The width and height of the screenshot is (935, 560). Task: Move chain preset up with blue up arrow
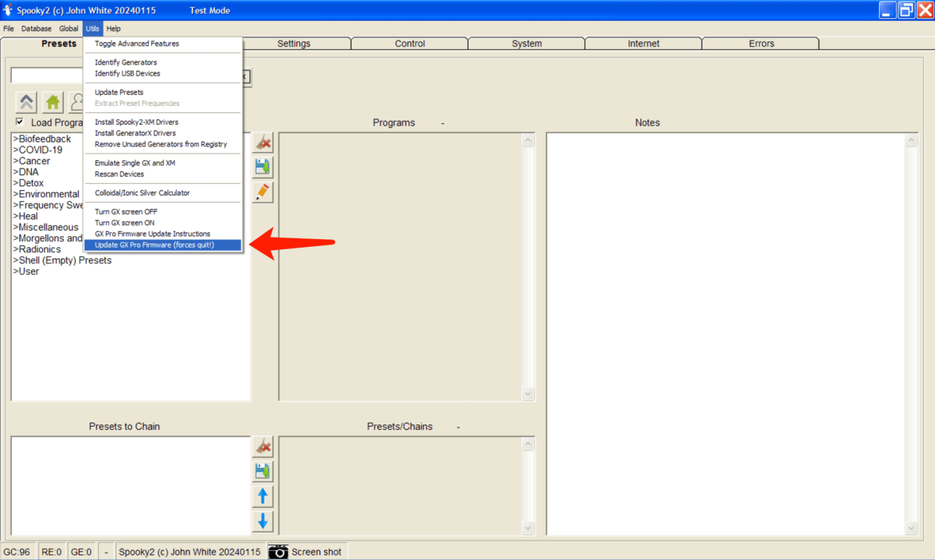(263, 496)
